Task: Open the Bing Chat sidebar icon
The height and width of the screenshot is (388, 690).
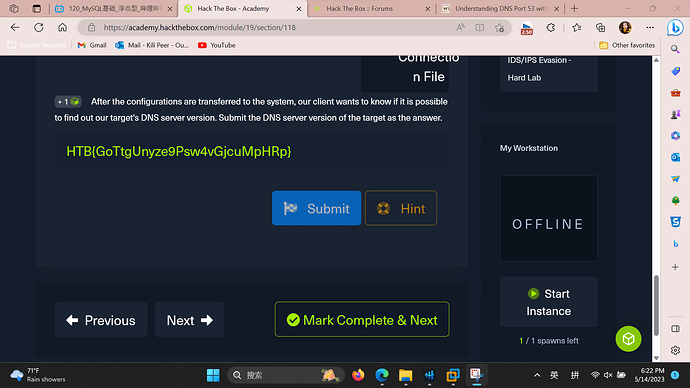Action: point(675,28)
